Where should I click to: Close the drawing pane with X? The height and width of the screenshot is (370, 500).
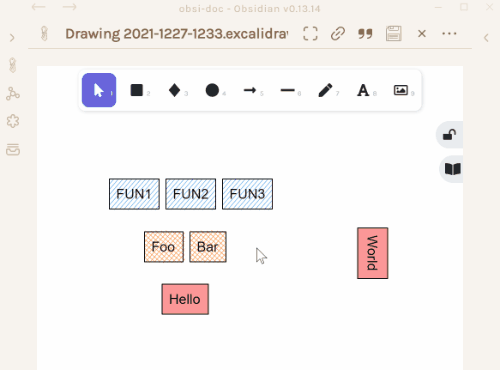click(x=422, y=34)
